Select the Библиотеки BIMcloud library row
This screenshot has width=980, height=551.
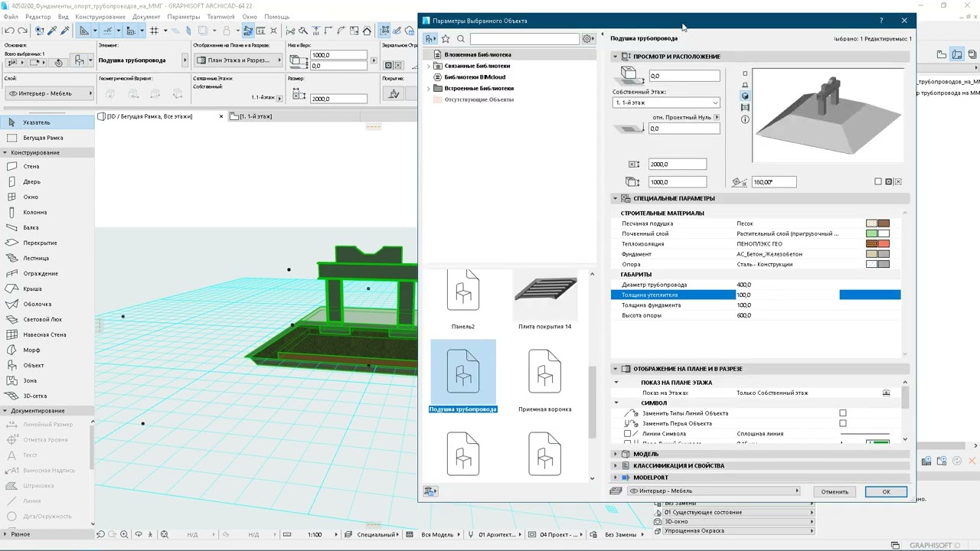(x=510, y=77)
